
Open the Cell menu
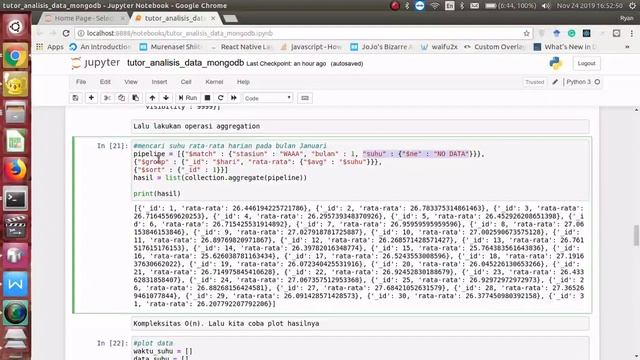point(186,82)
